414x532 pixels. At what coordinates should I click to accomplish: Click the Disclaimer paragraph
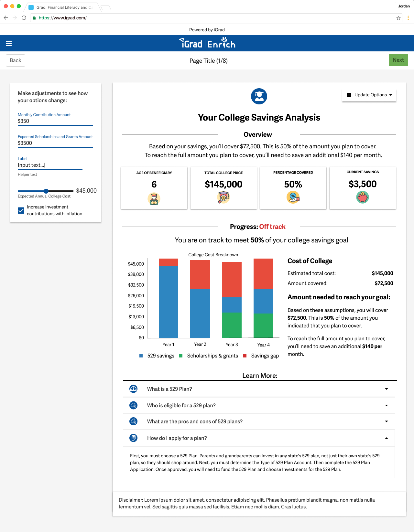tap(247, 503)
